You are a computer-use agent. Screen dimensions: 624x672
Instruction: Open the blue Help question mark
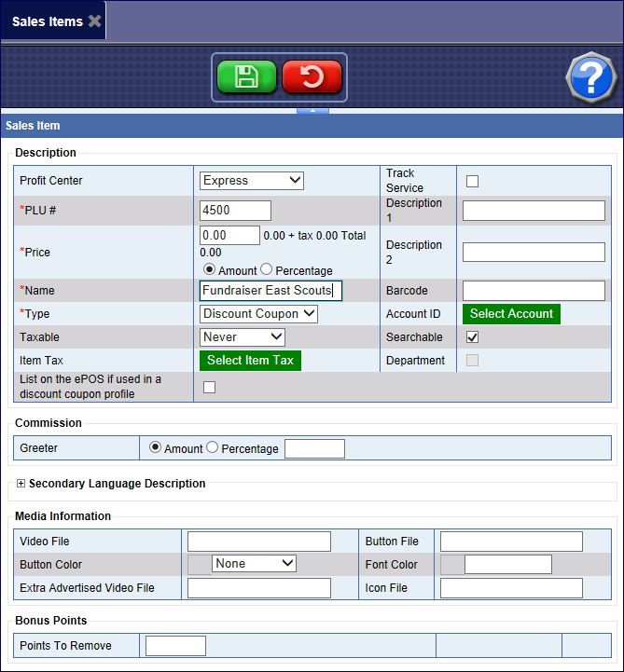pos(592,78)
